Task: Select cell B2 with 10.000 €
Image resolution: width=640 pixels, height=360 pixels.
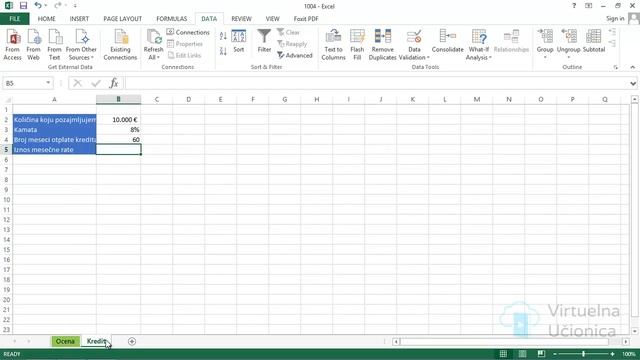Action: (x=118, y=120)
